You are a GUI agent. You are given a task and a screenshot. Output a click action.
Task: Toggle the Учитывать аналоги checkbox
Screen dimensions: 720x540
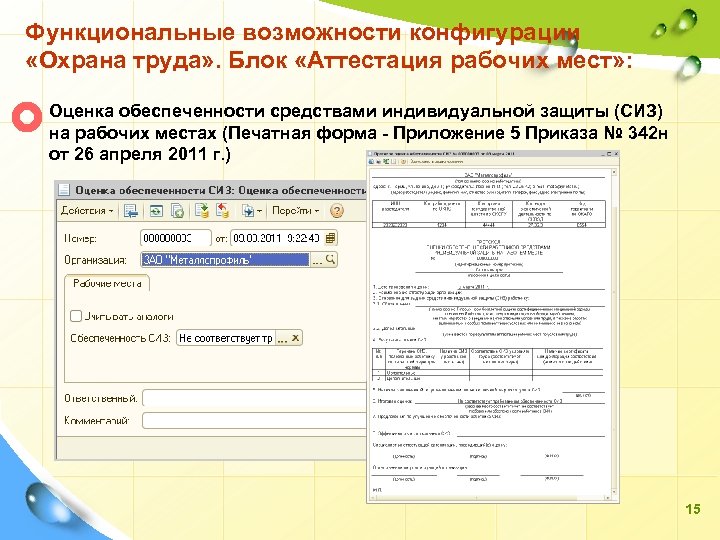point(76,316)
